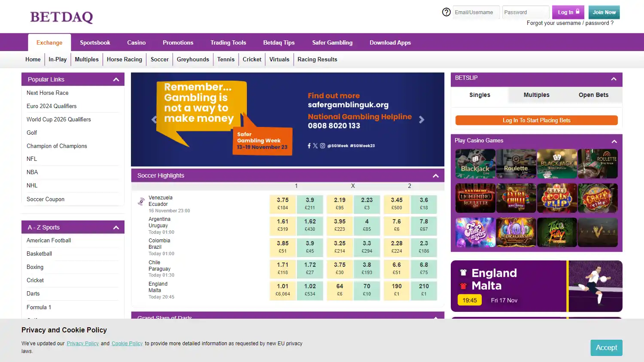The height and width of the screenshot is (362, 644).
Task: Select 1.01 back odds for England
Action: [x=283, y=290]
